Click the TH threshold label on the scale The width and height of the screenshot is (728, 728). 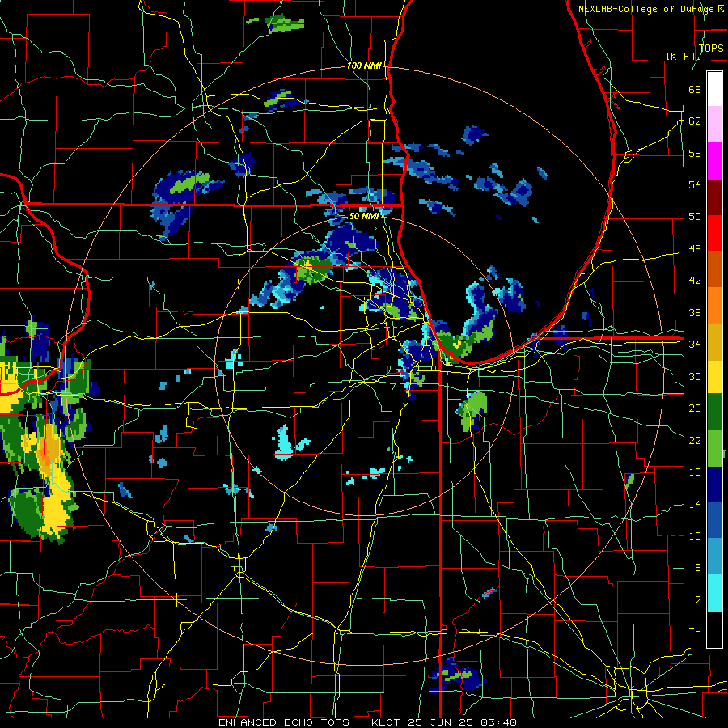click(695, 632)
